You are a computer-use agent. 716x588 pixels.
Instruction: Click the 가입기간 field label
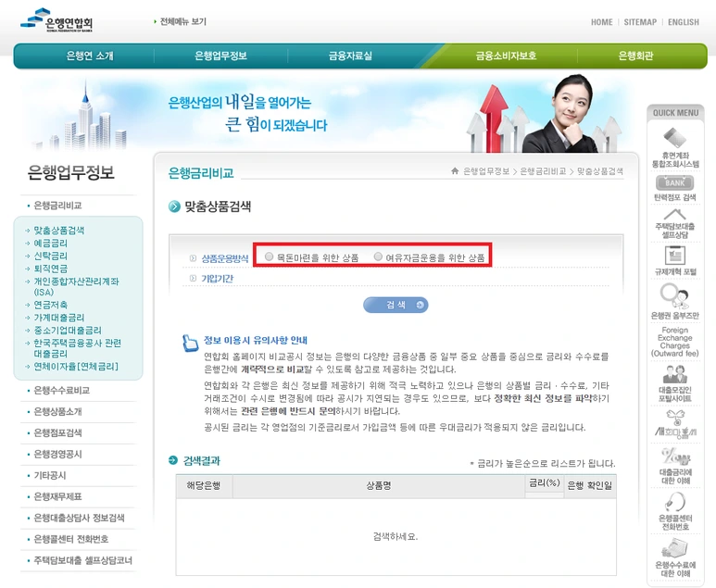217,279
